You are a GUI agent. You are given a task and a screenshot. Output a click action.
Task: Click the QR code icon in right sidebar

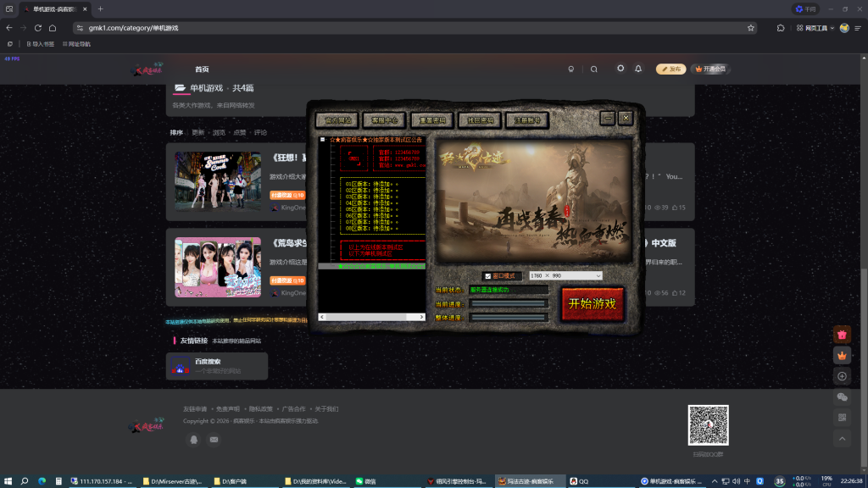pos(842,417)
